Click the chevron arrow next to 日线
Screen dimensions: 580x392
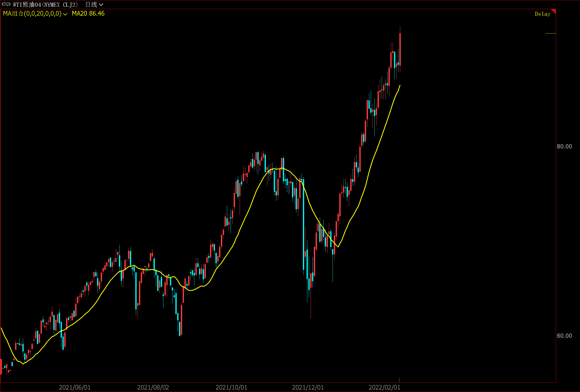coord(101,5)
